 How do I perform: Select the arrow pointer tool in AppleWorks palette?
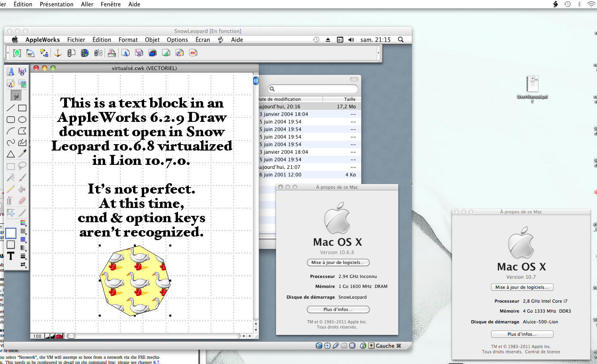tap(16, 95)
